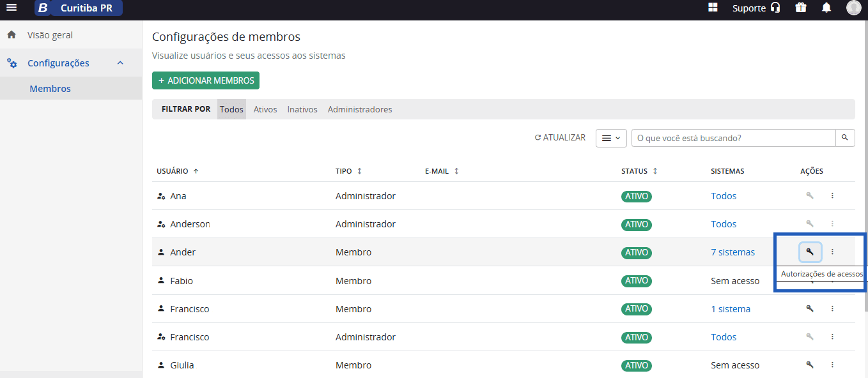Click Ander's access authorizations key icon
868x378 pixels.
[810, 252]
